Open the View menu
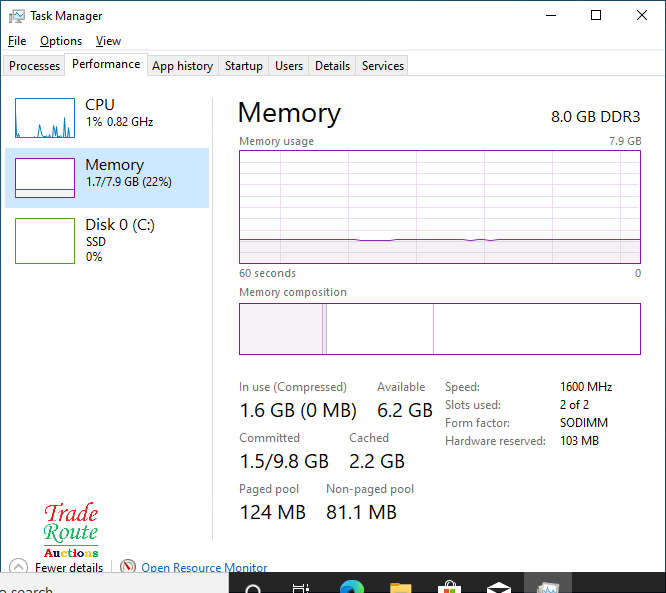The height and width of the screenshot is (593, 666). click(108, 41)
